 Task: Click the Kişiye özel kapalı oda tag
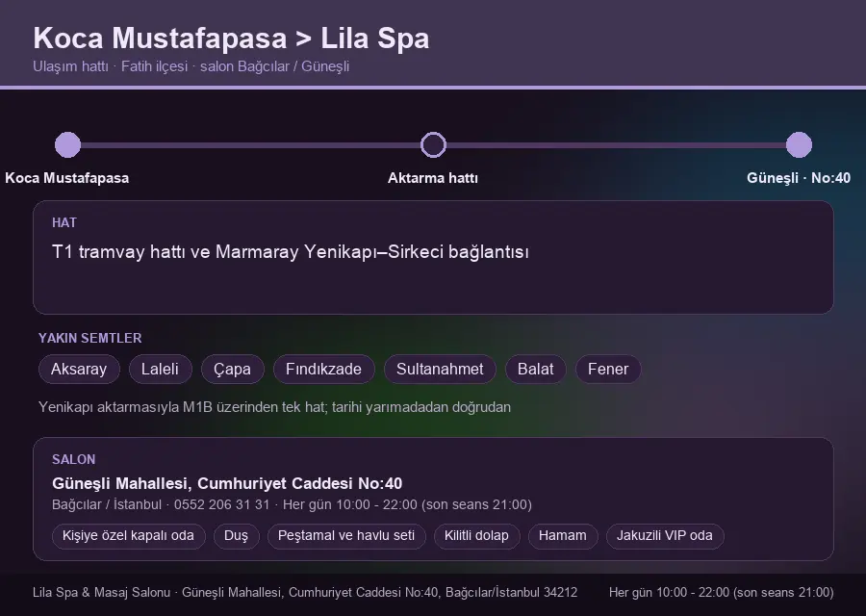pyautogui.click(x=128, y=536)
